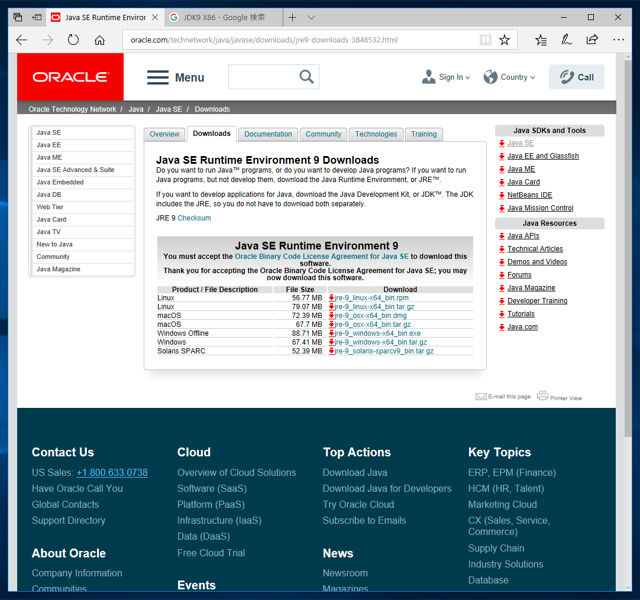Open Oracle Binary Code License Agreement link
The height and width of the screenshot is (600, 640).
click(321, 256)
